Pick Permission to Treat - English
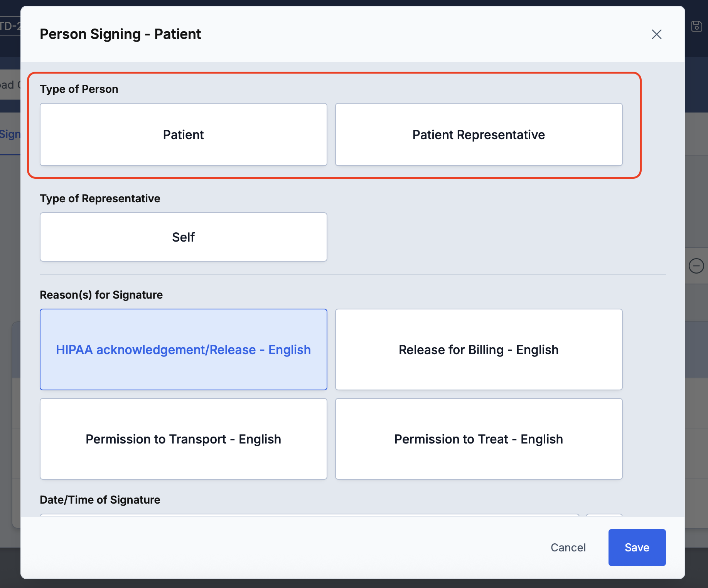This screenshot has height=588, width=708. coord(478,439)
